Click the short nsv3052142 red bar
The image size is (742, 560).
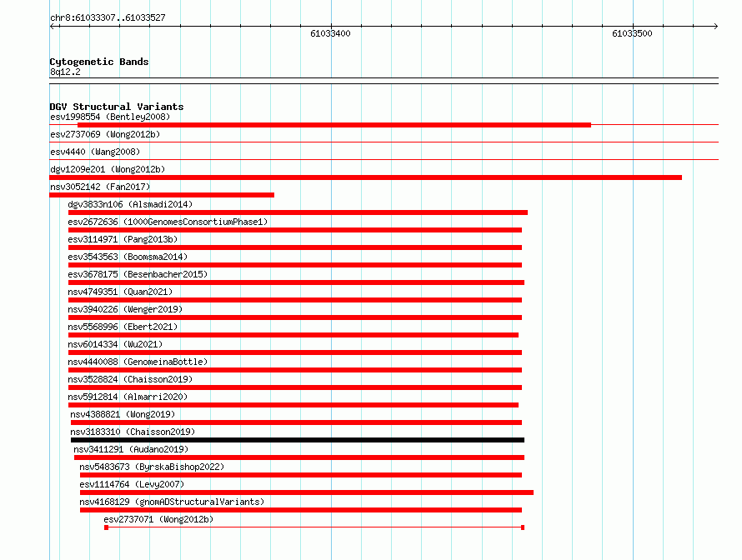(x=162, y=195)
